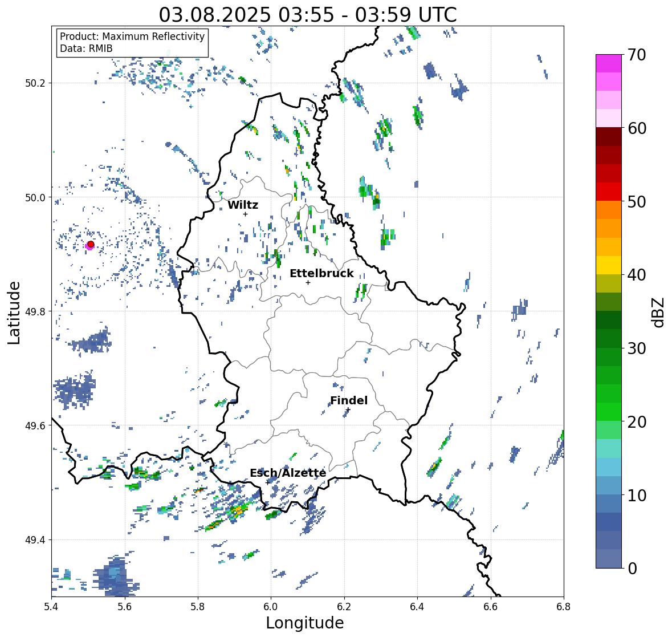Click the magenta top colorbar segment
672x637 pixels.
[609, 63]
